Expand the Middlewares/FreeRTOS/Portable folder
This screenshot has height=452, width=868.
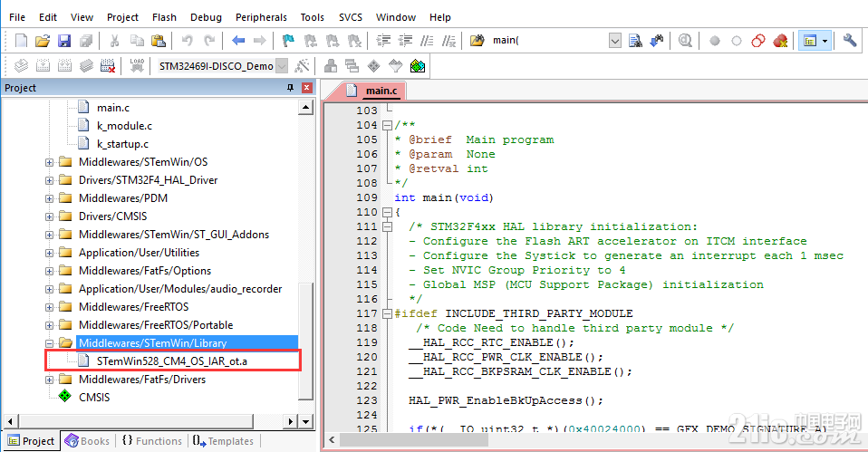[x=49, y=325]
